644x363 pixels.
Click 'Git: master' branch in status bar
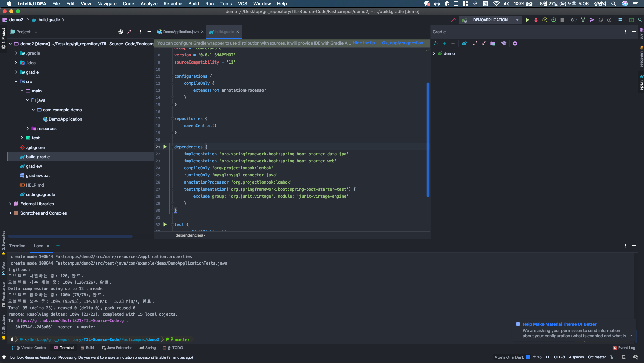click(597, 357)
